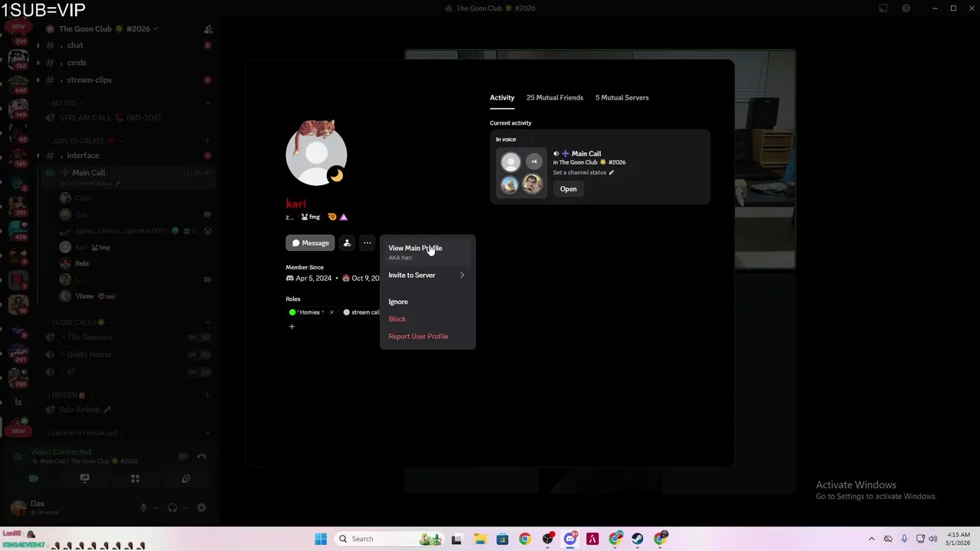Open the inbox icon in title bar

pos(884,8)
